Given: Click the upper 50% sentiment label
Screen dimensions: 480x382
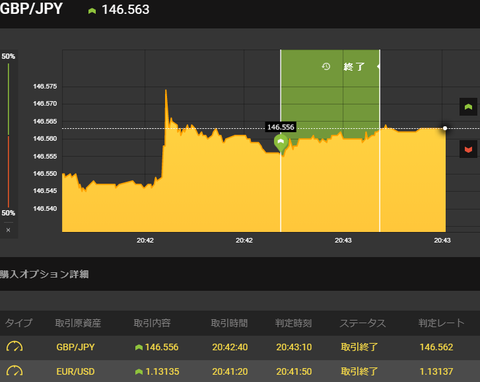Looking at the screenshot, I should click(8, 56).
